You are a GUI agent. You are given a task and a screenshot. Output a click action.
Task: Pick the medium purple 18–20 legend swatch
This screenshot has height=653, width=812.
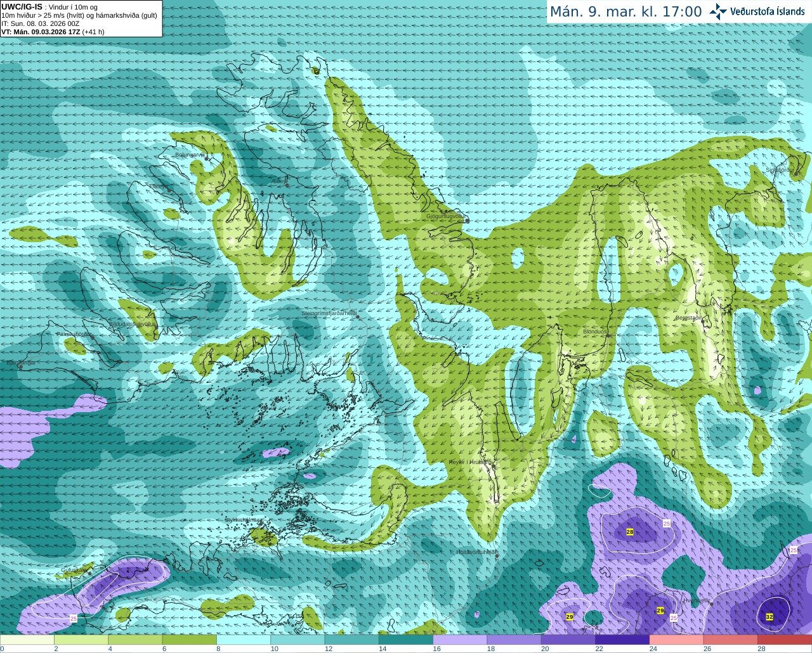coord(514,640)
